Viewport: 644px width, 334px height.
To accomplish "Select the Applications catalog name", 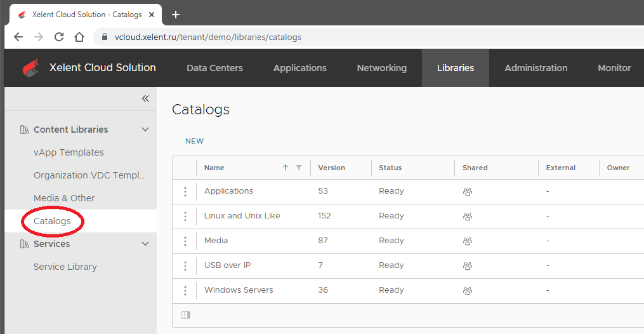I will click(229, 191).
